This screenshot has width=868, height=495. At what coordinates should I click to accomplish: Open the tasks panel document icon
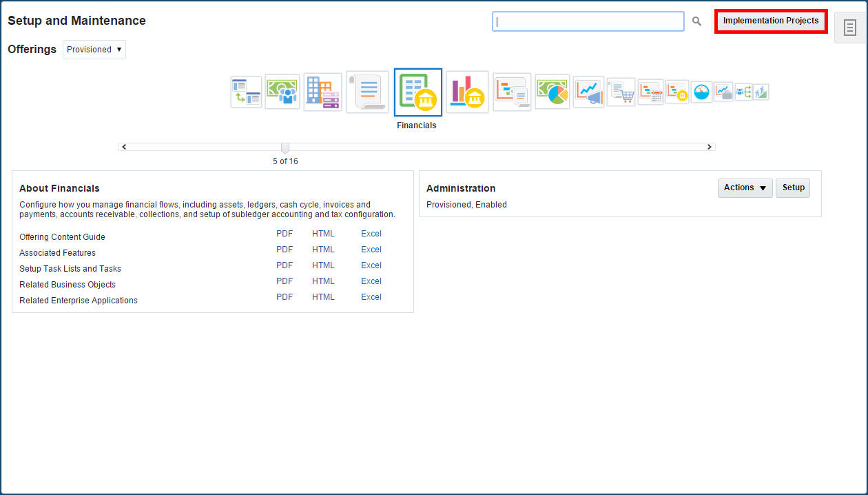[850, 28]
